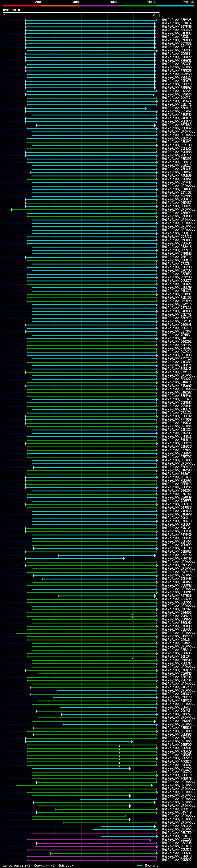Select label UniRef100_Q9SRK6
Viewport: 197px width, 868px height.
(177, 94)
